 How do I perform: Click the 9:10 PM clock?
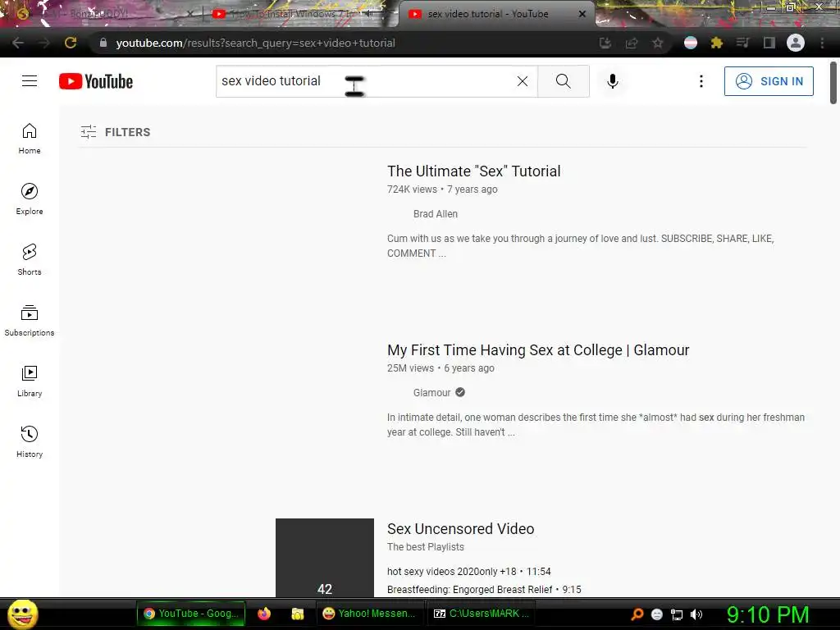click(x=767, y=614)
